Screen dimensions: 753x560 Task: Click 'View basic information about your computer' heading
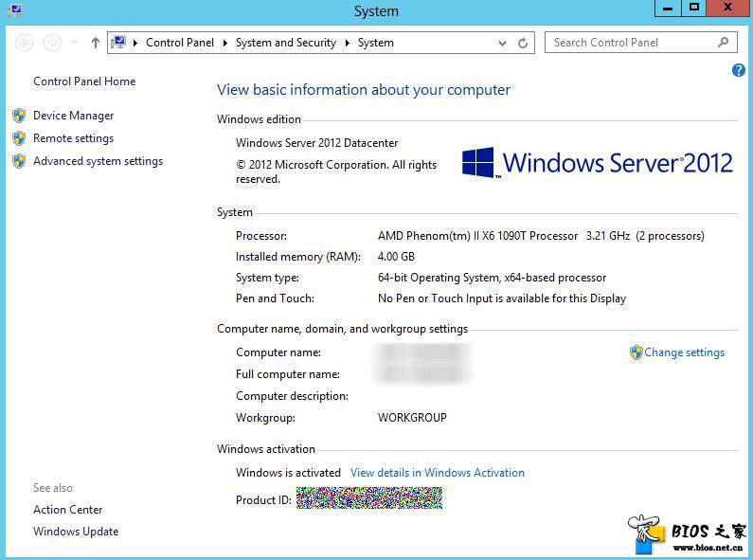[x=364, y=90]
